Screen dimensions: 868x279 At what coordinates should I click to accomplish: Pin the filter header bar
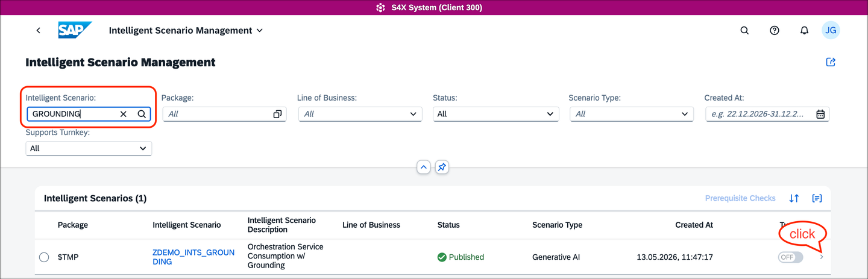(x=442, y=167)
